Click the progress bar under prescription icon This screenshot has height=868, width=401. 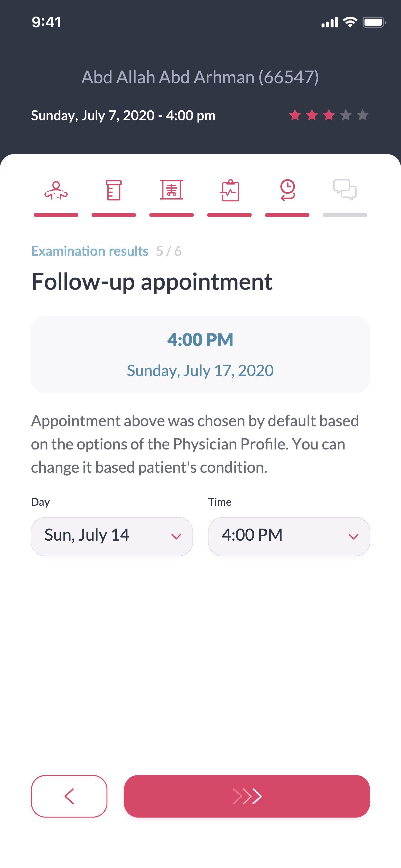pyautogui.click(x=114, y=215)
